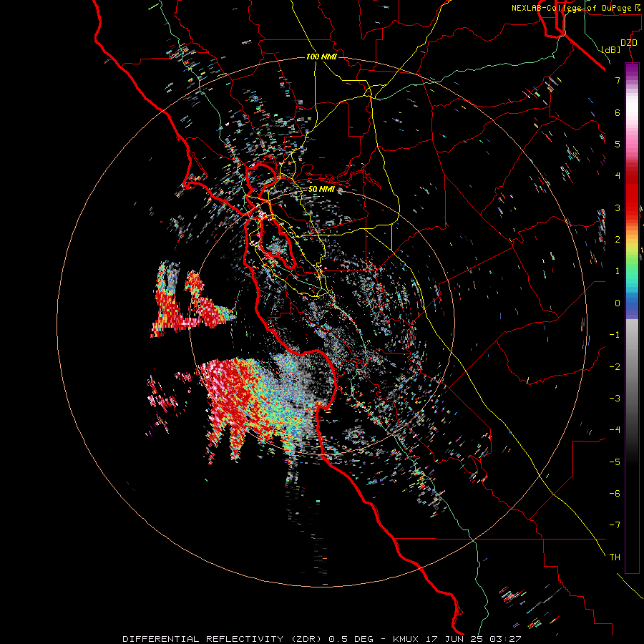Click the DZD legend title
Image resolution: width=644 pixels, height=644 pixels.
coord(629,43)
